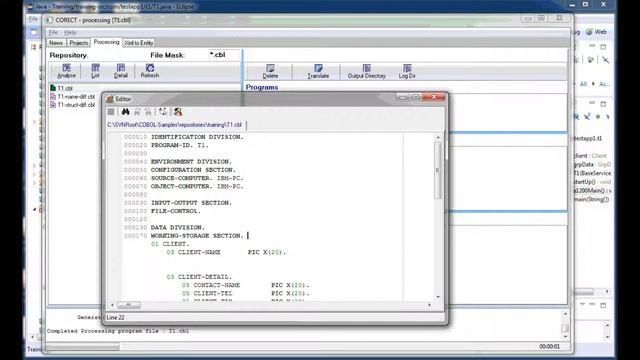Click the log panel scroll up arrow
The image size is (640, 360).
click(x=565, y=314)
